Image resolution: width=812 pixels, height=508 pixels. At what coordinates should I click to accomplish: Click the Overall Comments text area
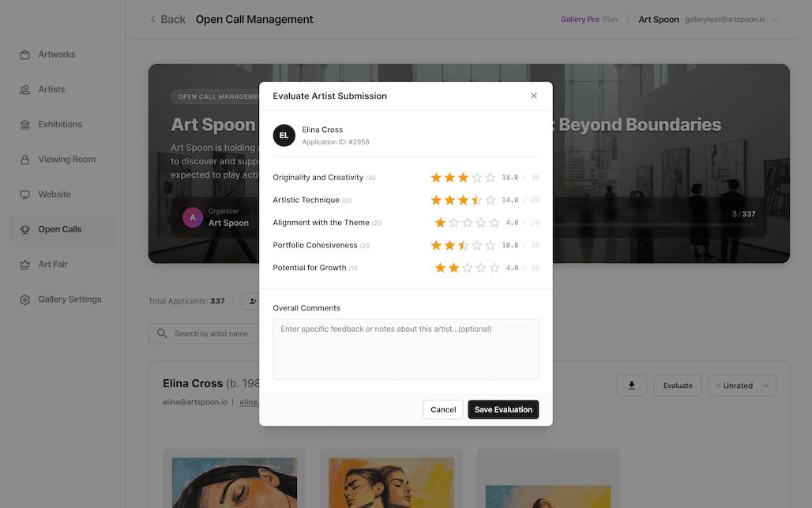[x=405, y=348]
